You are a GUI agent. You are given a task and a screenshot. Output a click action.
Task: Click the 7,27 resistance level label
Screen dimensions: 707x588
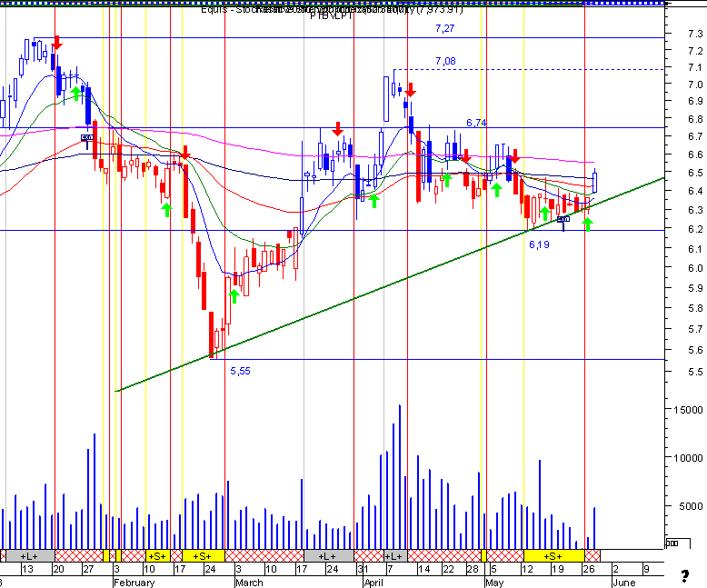[445, 28]
